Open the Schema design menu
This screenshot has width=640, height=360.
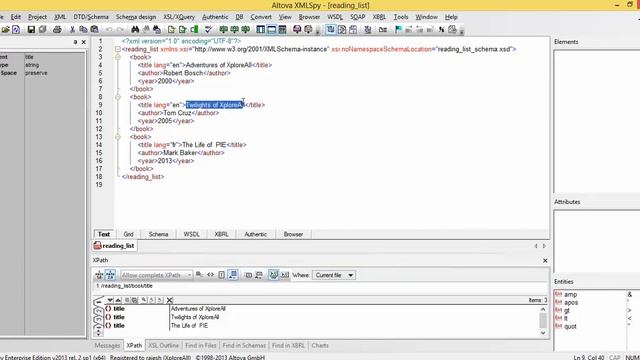136,17
